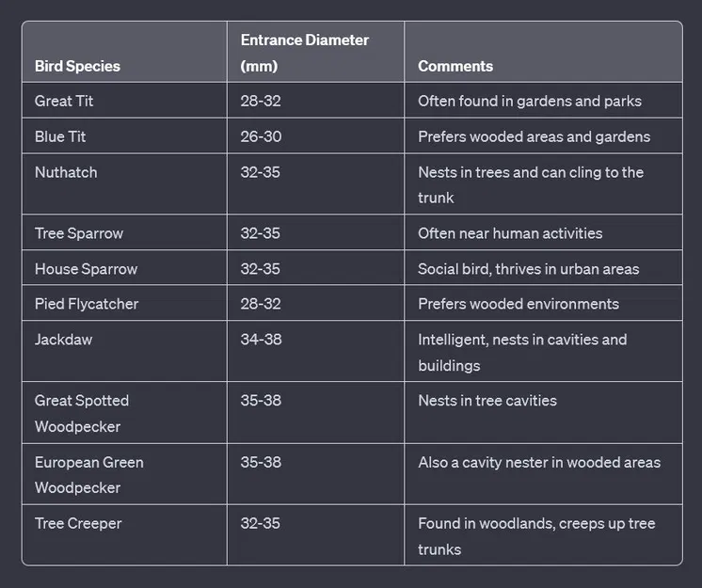Select "Nests in tree cavities" comment
The image size is (702, 588).
coord(487,401)
